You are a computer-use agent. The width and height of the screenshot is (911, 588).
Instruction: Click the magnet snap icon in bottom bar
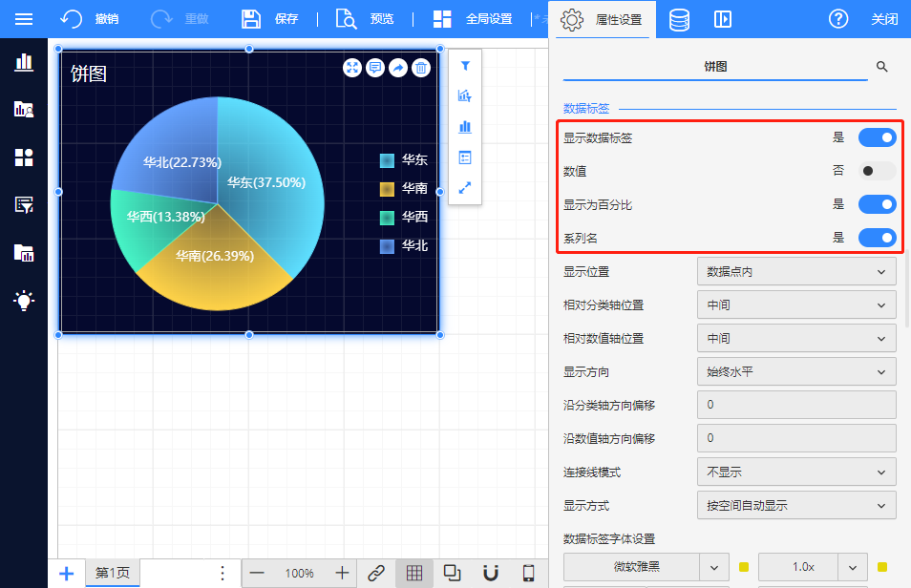491,573
